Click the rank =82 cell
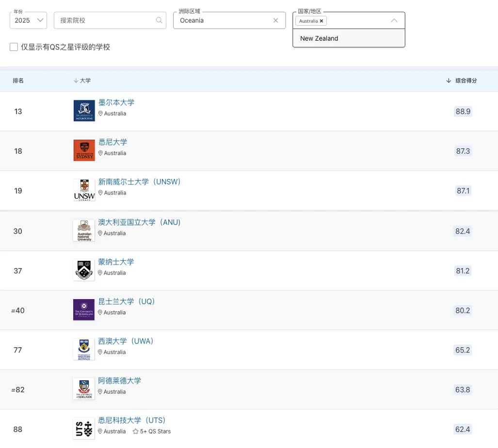Viewport: 498px width, 448px height. point(18,390)
